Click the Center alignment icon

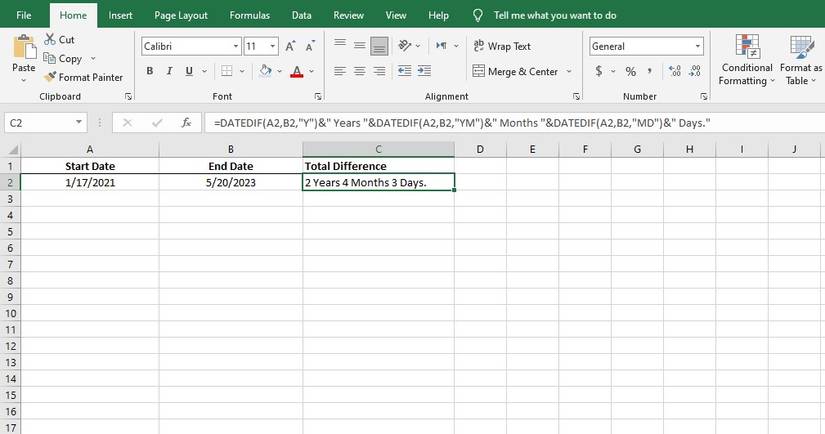(x=359, y=71)
